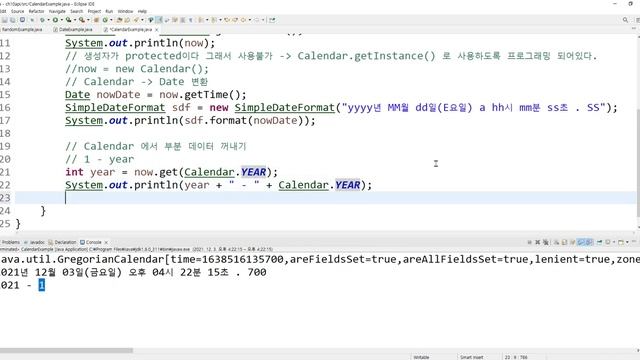This screenshot has height=360, width=640.
Task: Open the Coverage dropdown arrow
Action: coord(75,20)
